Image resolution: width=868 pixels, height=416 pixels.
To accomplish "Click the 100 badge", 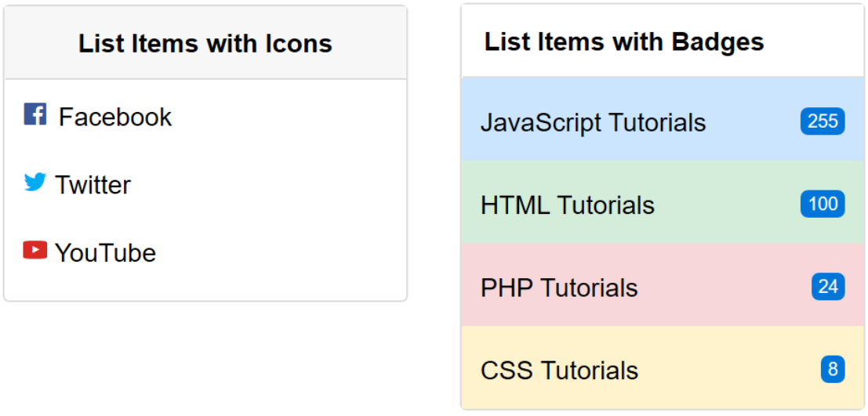I will pos(823,204).
